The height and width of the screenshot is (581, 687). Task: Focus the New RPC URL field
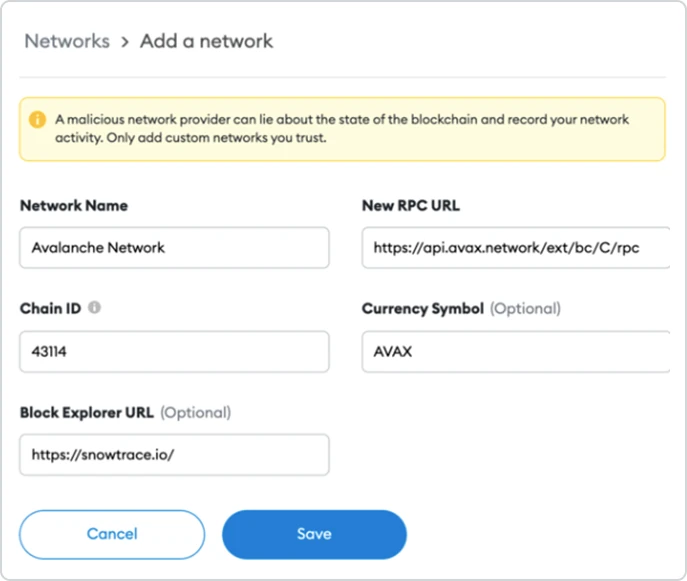[516, 248]
